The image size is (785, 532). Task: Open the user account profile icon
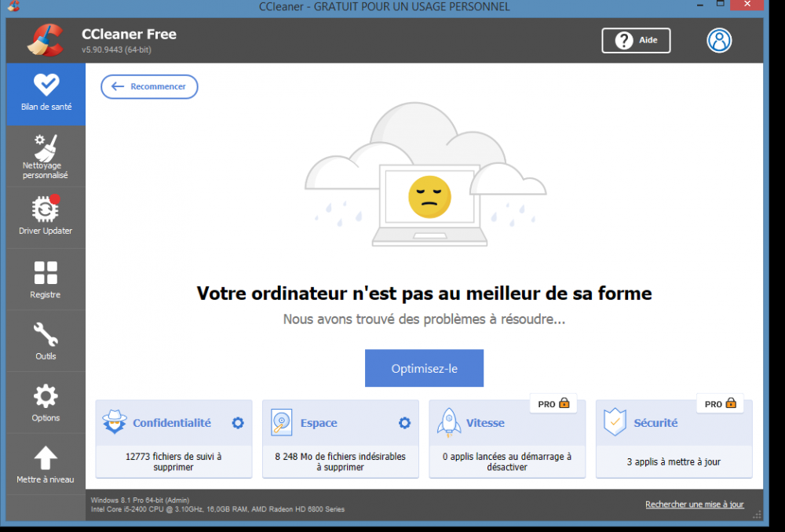pos(719,41)
